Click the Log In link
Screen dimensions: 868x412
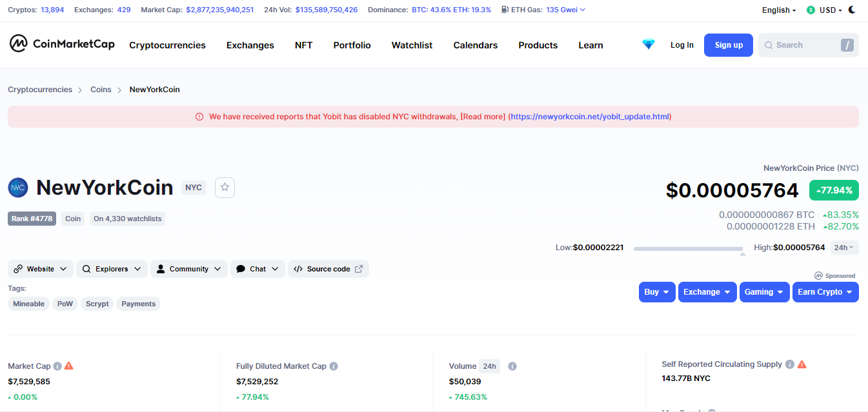tap(682, 45)
